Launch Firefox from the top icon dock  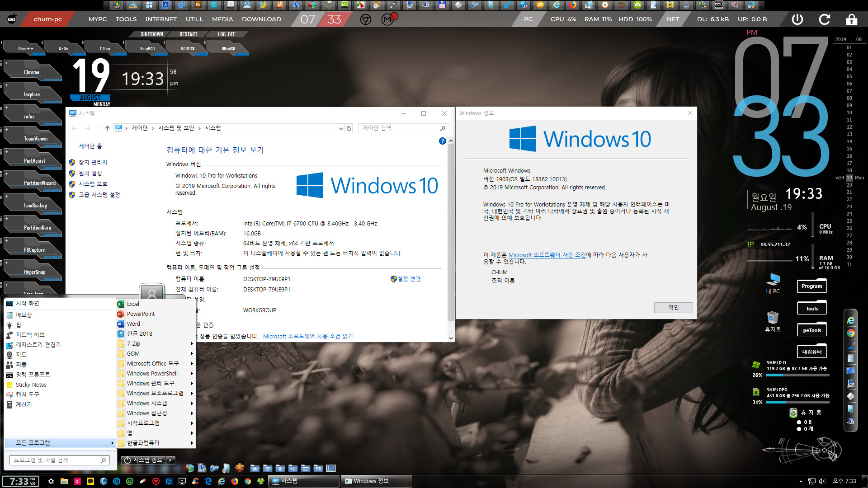(572, 5)
